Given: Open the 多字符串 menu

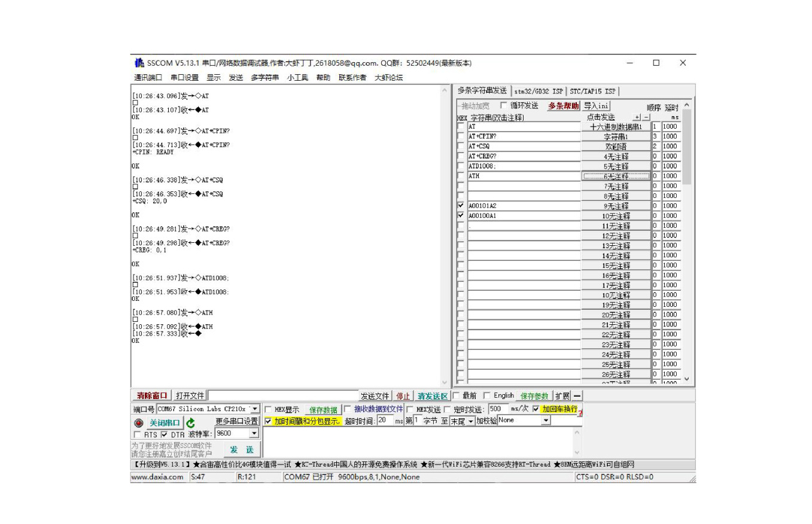Looking at the screenshot, I should [264, 78].
